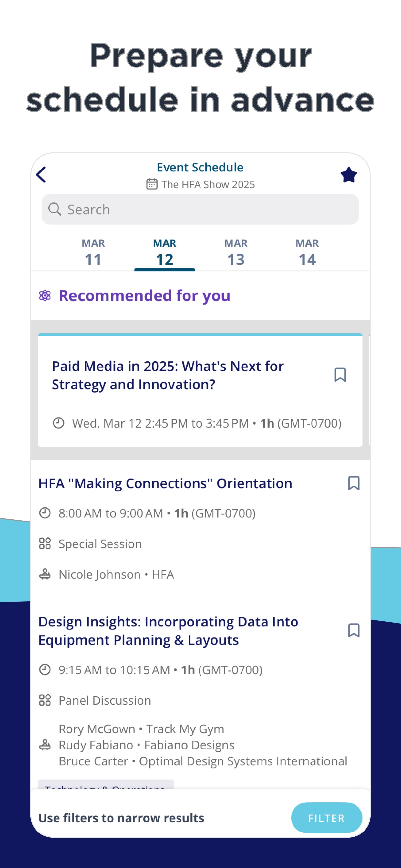This screenshot has height=868, width=401.
Task: Tap the Recommended for you heading
Action: [145, 295]
